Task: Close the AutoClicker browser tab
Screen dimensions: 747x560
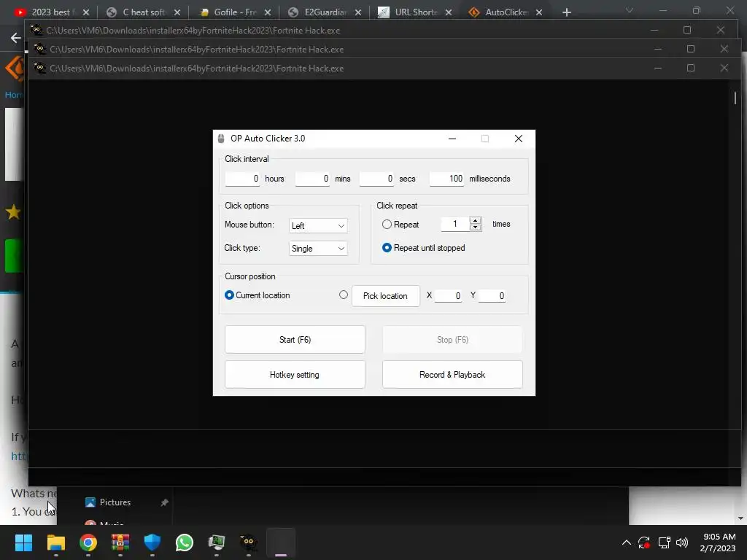Action: pyautogui.click(x=539, y=12)
